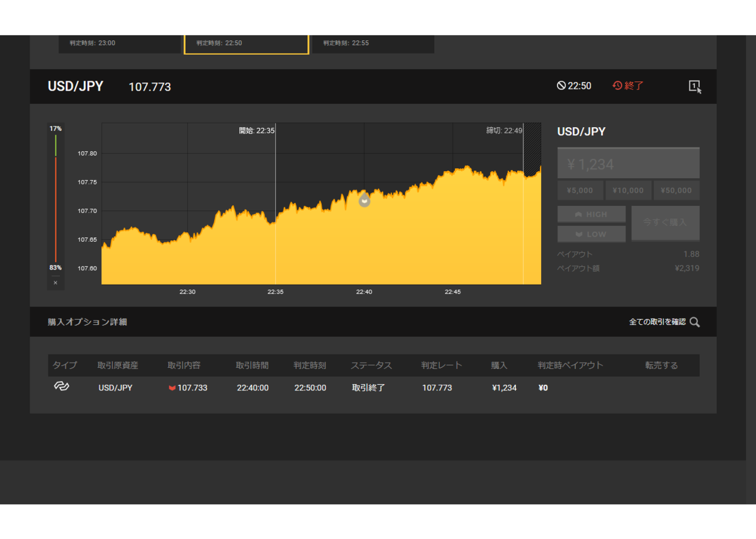
Task: Click the option type icon in the USD/JPY row
Action: pos(61,387)
